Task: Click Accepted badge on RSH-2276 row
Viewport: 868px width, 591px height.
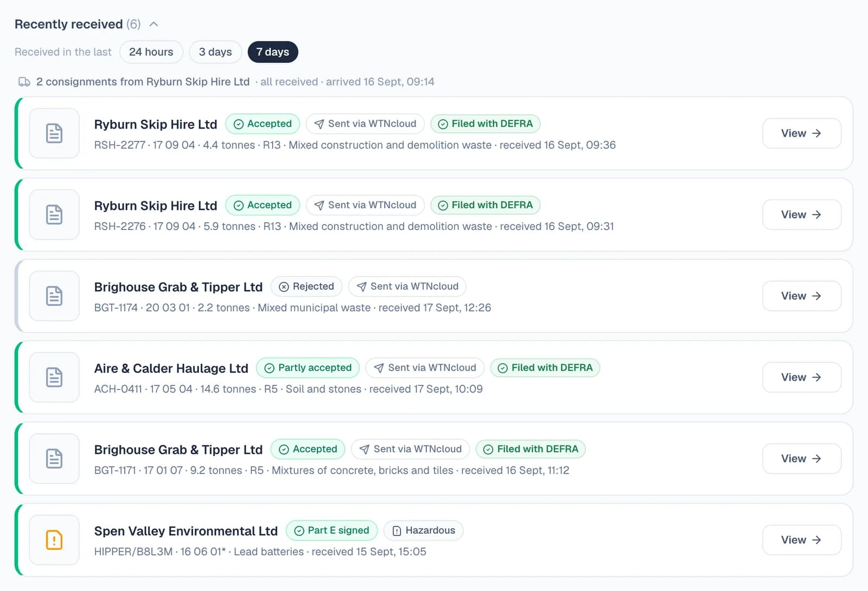Action: click(x=263, y=205)
